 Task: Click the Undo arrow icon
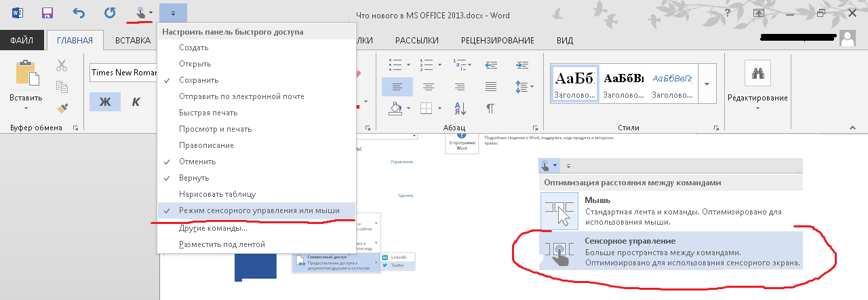[x=79, y=13]
